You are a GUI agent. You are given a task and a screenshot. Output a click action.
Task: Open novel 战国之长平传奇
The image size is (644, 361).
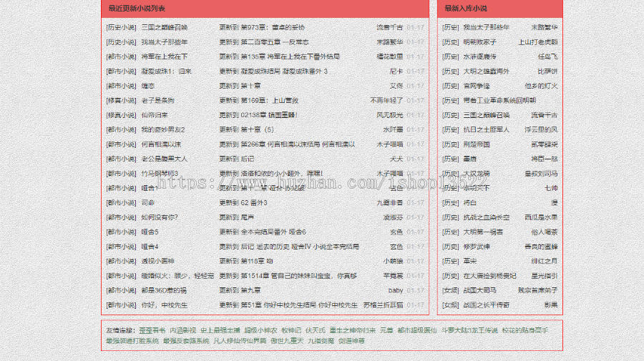click(x=487, y=305)
